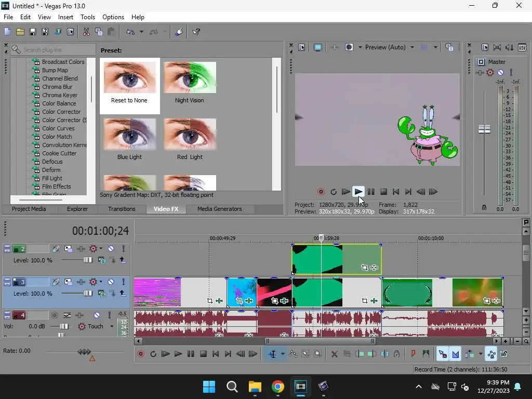This screenshot has height=399, width=532.
Task: Open the Overlays grid dropdown arrow
Action: (x=435, y=47)
